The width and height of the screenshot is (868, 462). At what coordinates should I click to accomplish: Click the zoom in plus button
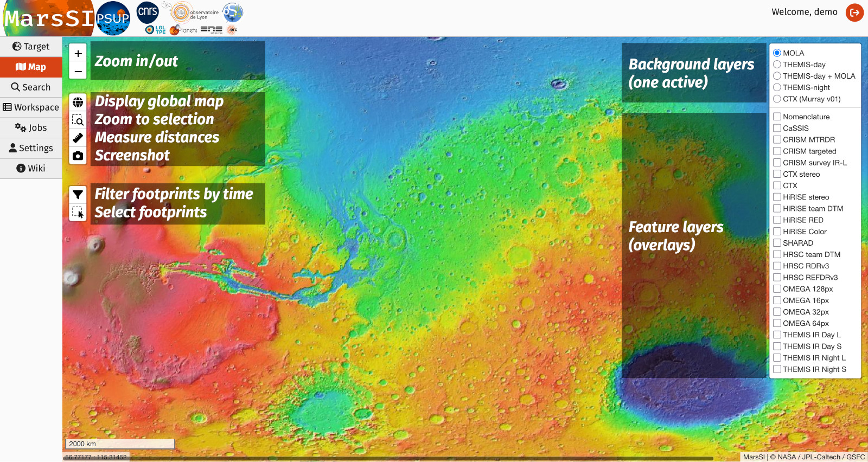78,53
